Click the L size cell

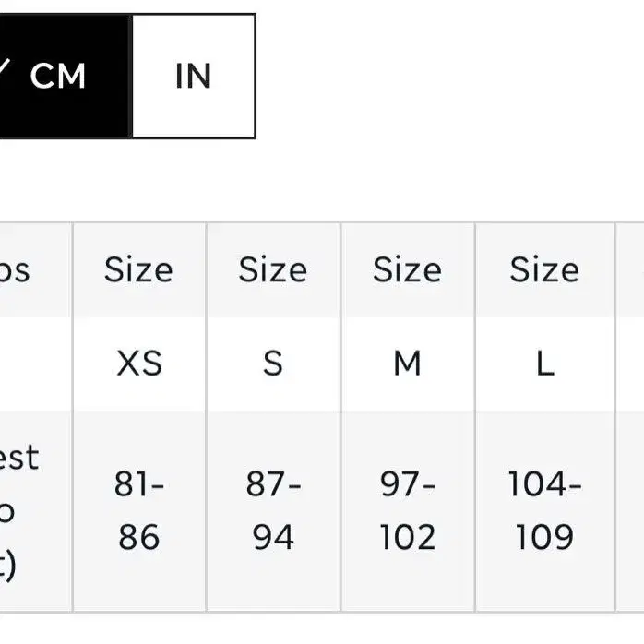coord(545,364)
